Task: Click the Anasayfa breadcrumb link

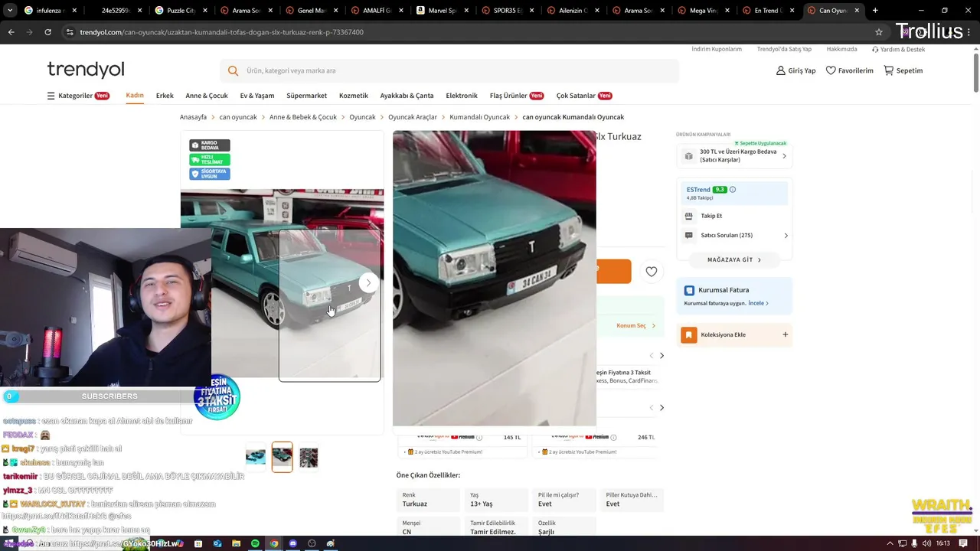Action: tap(193, 117)
